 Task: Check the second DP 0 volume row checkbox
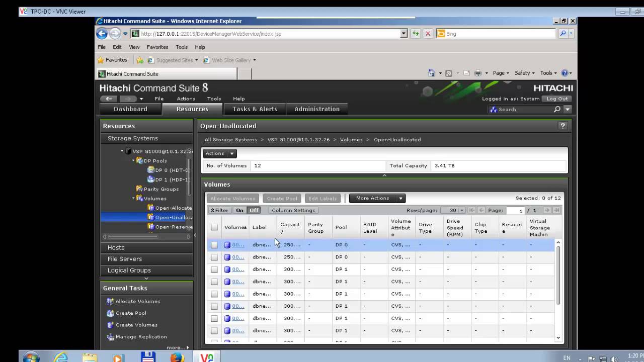[x=214, y=257]
